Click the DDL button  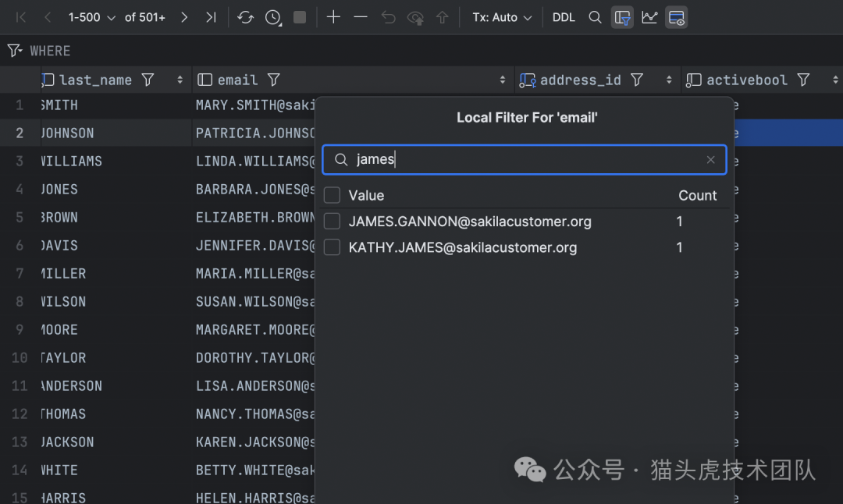tap(564, 17)
